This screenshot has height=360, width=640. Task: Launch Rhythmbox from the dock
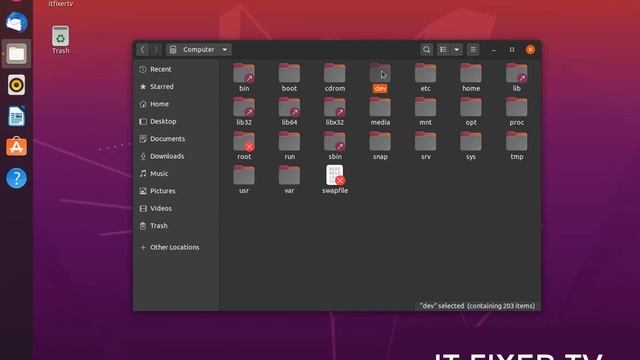point(16,85)
